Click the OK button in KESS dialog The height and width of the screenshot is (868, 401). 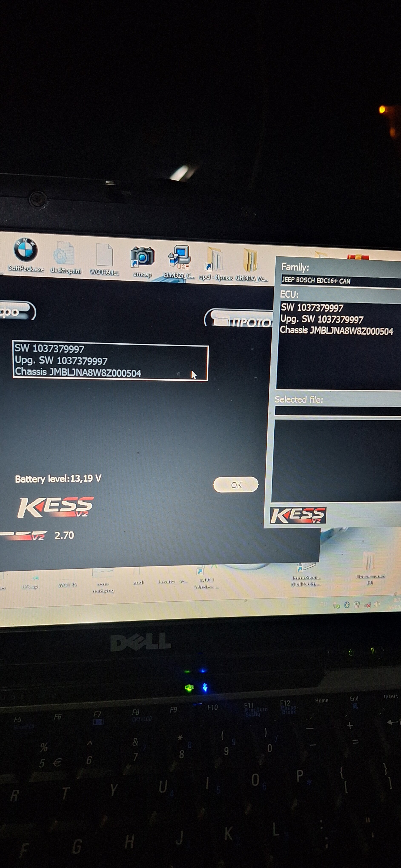(x=236, y=485)
